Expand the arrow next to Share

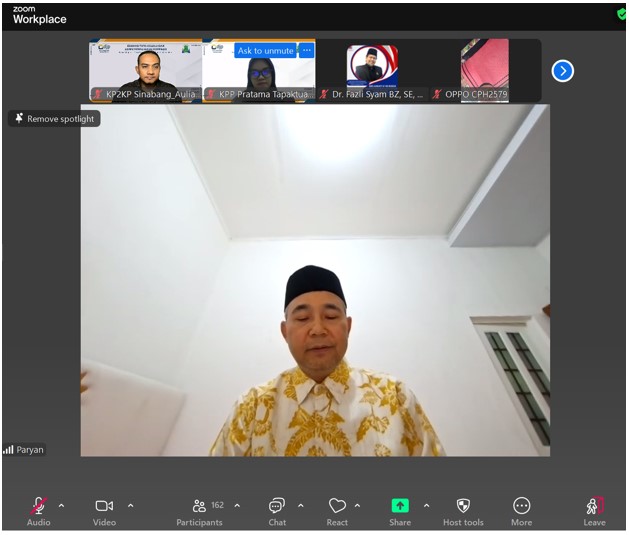[x=426, y=506]
